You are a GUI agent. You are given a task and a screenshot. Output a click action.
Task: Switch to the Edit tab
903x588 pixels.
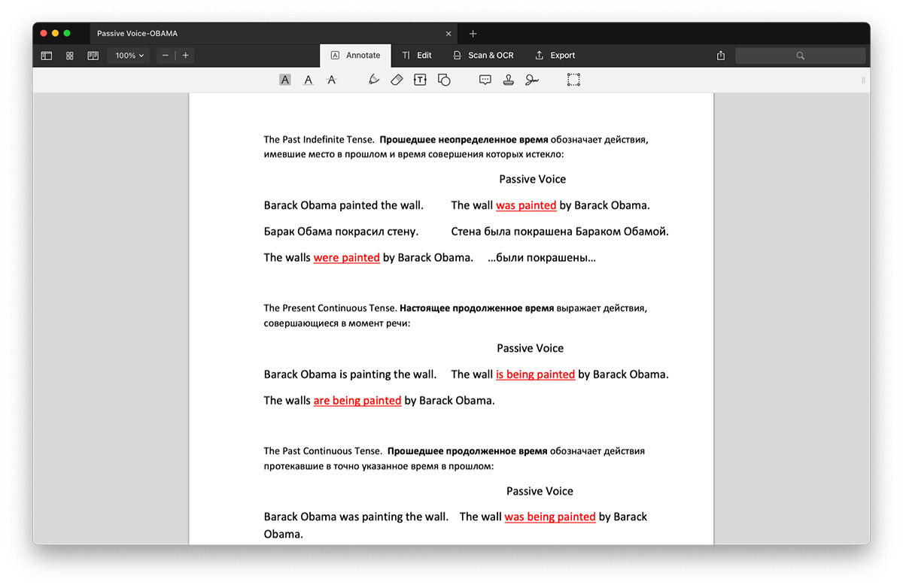tap(417, 56)
